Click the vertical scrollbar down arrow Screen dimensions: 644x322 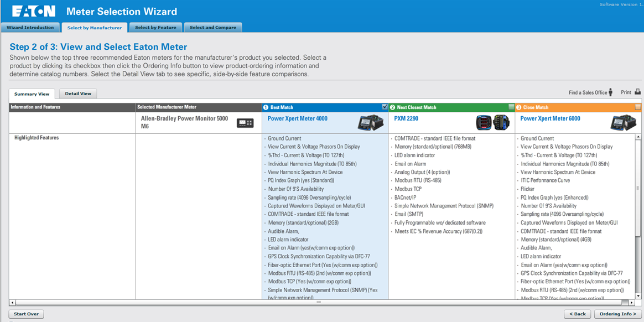point(638,295)
